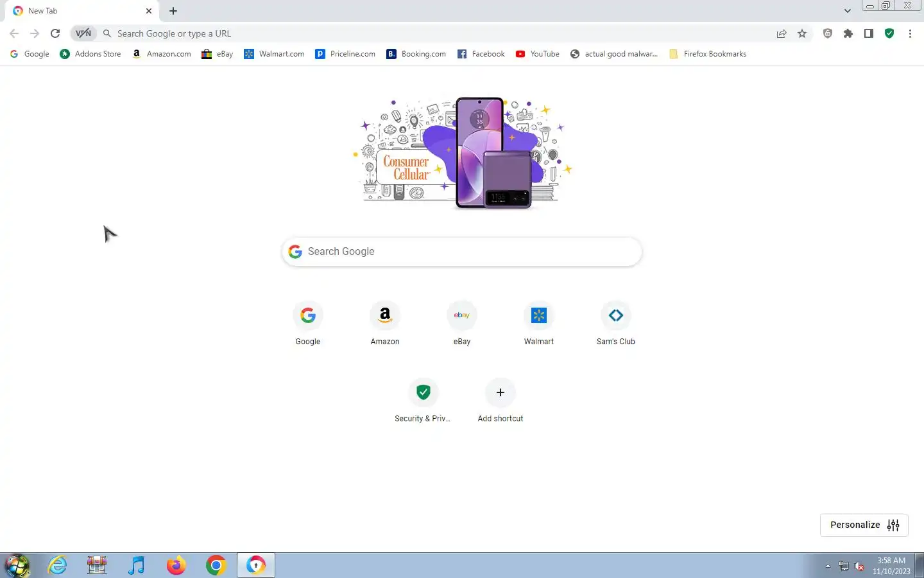The height and width of the screenshot is (578, 924).
Task: Open the Addons Store bookmark
Action: point(90,54)
